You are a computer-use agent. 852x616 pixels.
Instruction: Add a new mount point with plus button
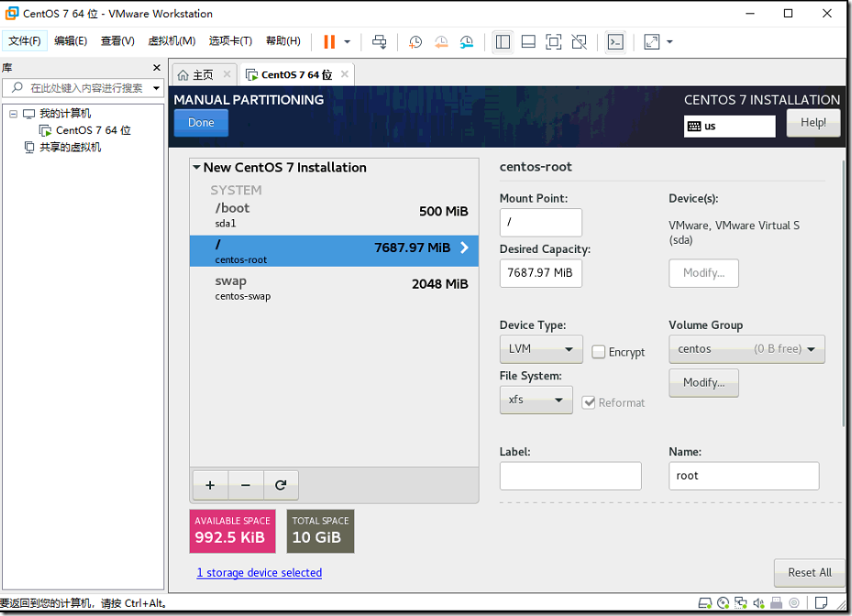(210, 485)
